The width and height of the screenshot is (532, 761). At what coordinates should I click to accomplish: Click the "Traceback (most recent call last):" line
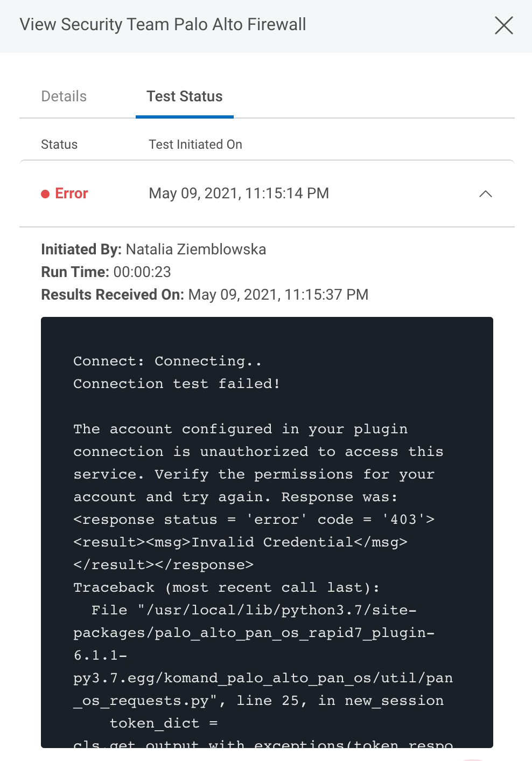(226, 587)
